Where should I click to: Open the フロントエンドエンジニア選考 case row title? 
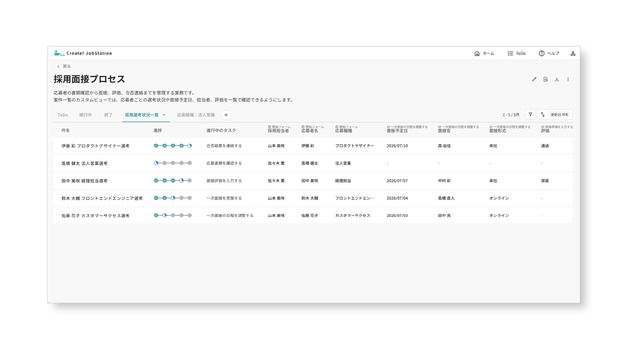coord(102,198)
